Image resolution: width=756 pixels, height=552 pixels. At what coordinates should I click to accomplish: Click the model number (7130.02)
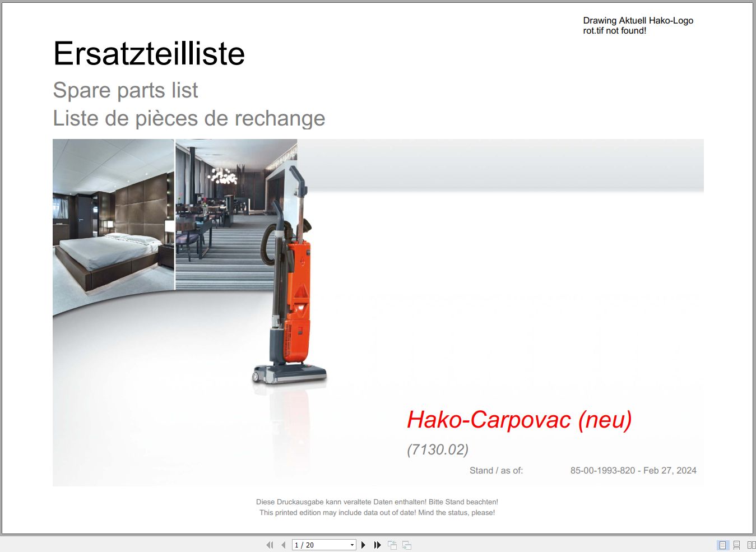tap(438, 449)
